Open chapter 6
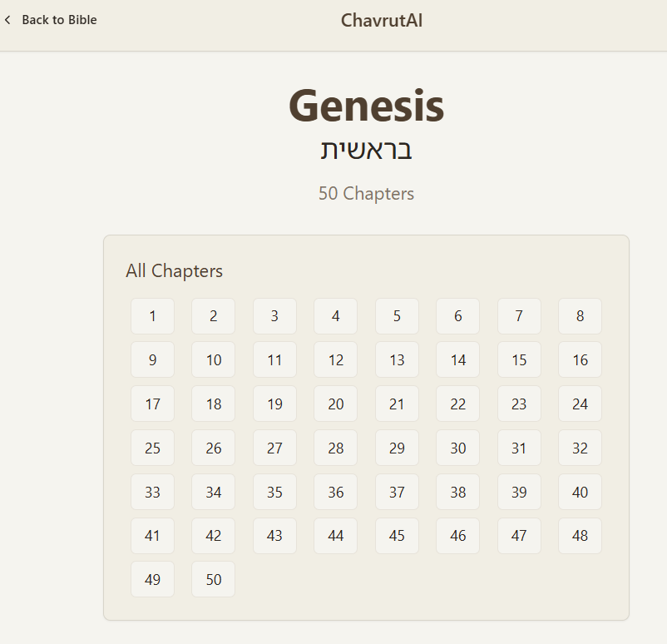The width and height of the screenshot is (667, 644). pyautogui.click(x=457, y=316)
